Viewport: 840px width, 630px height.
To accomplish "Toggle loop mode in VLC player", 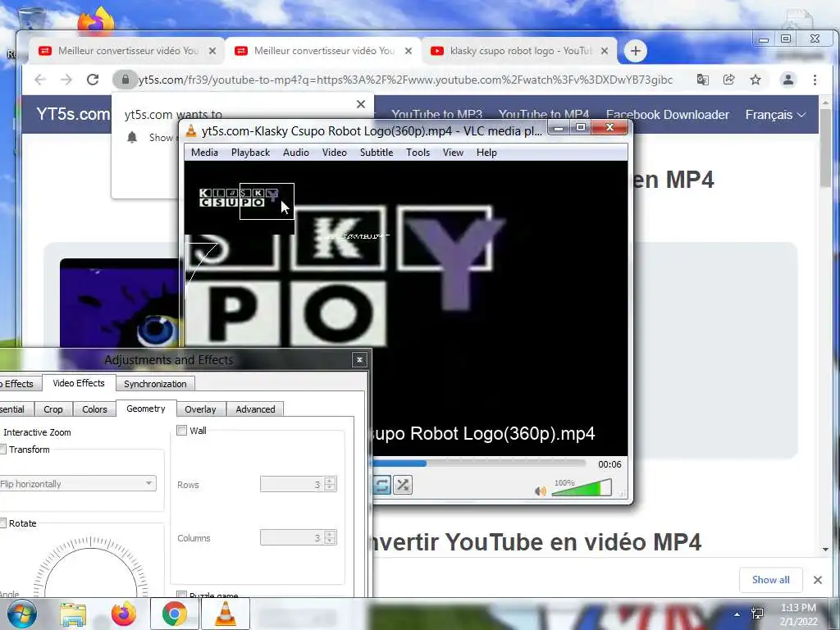I will (381, 486).
